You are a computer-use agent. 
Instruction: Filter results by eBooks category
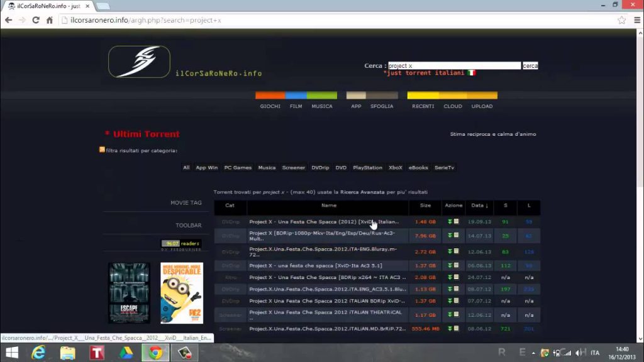pyautogui.click(x=418, y=167)
